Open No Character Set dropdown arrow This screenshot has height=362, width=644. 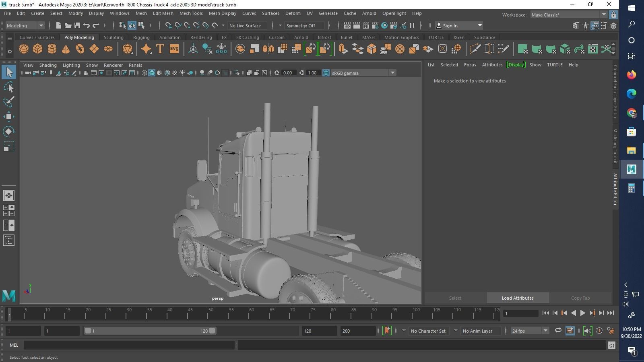404,331
